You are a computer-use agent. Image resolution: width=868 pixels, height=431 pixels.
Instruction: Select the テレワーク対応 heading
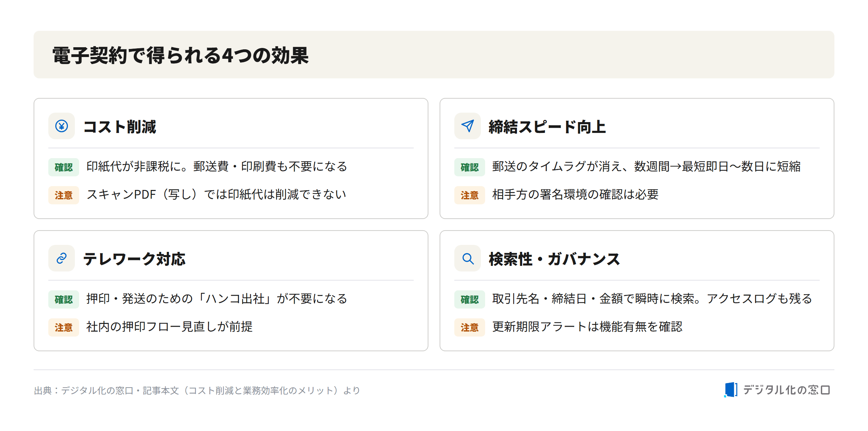coord(134,259)
